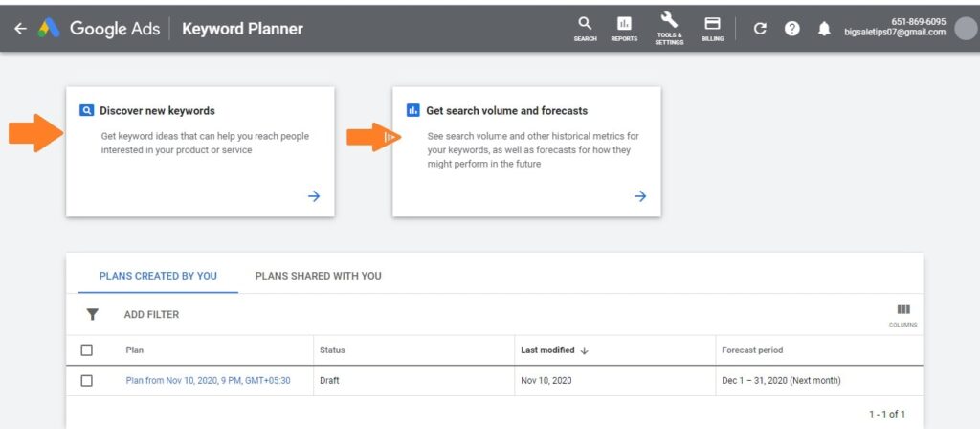This screenshot has height=429, width=980.
Task: Click the Last modified column header
Action: click(x=547, y=350)
